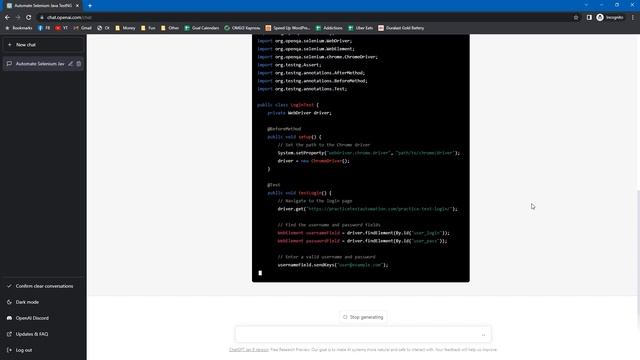Click the public class LoginTest line
This screenshot has height=360, width=640.
coord(288,105)
